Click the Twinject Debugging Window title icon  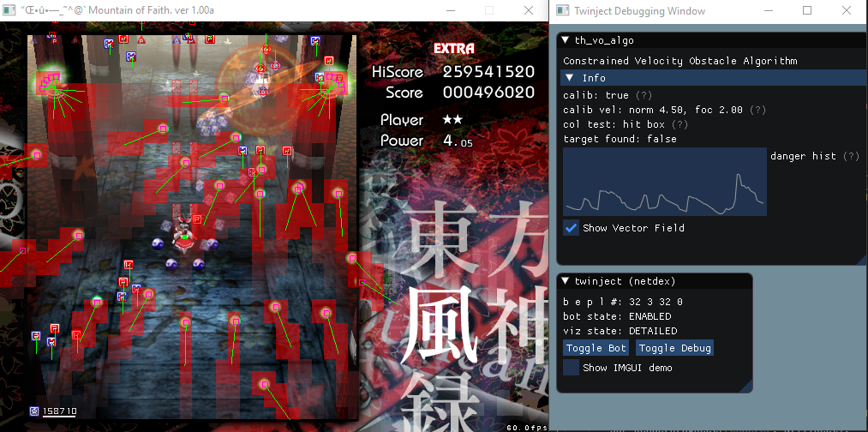[562, 10]
